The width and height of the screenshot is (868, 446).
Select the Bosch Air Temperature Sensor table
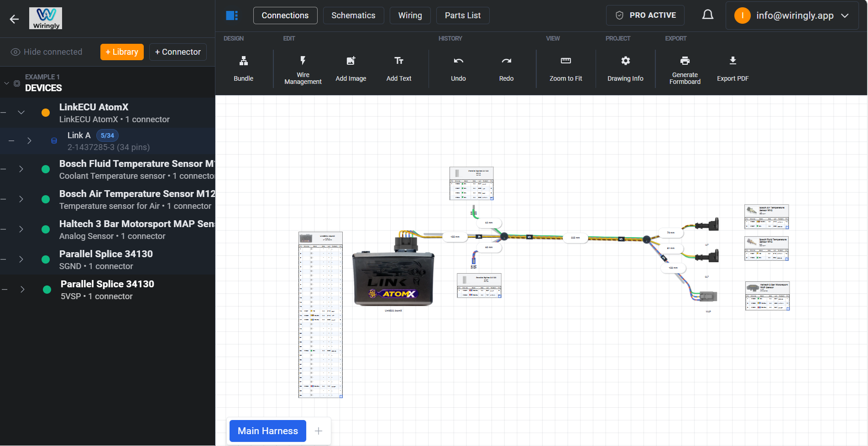tap(767, 217)
